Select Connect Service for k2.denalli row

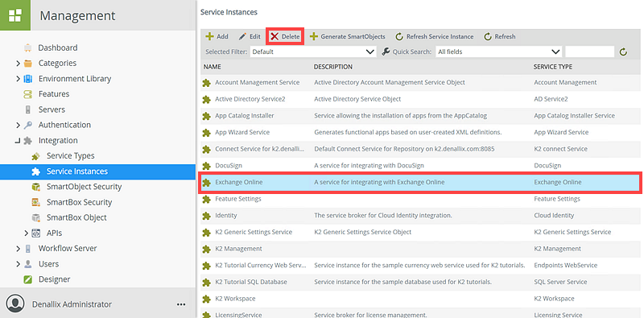pos(420,149)
